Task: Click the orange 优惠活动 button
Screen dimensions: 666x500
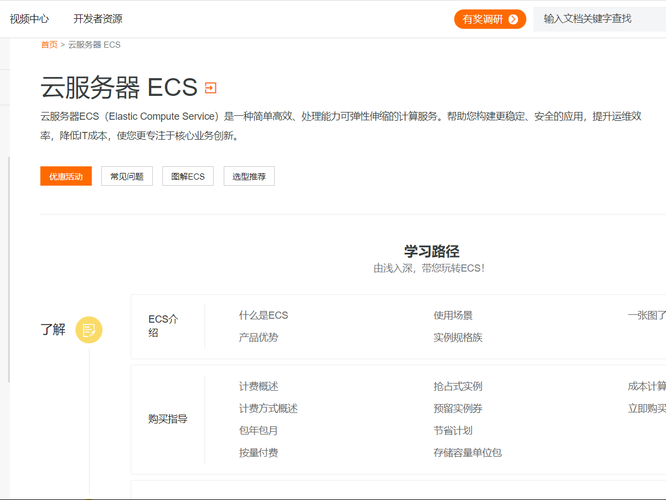Action: [x=66, y=176]
